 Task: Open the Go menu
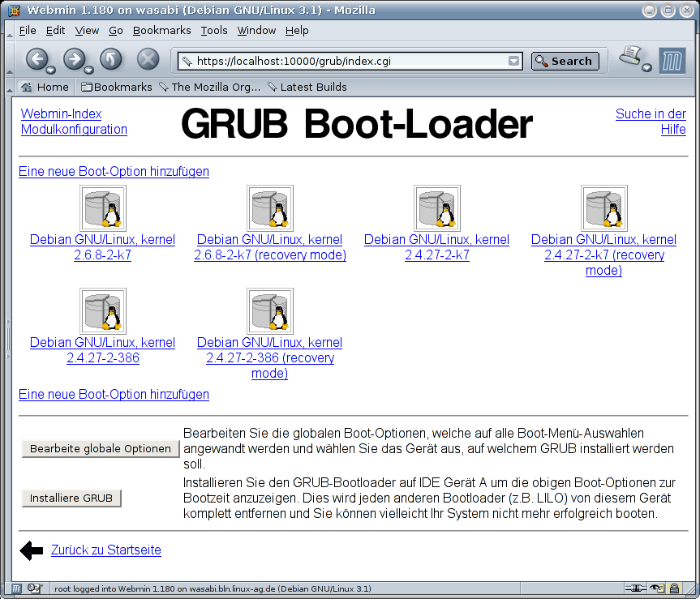[x=116, y=30]
